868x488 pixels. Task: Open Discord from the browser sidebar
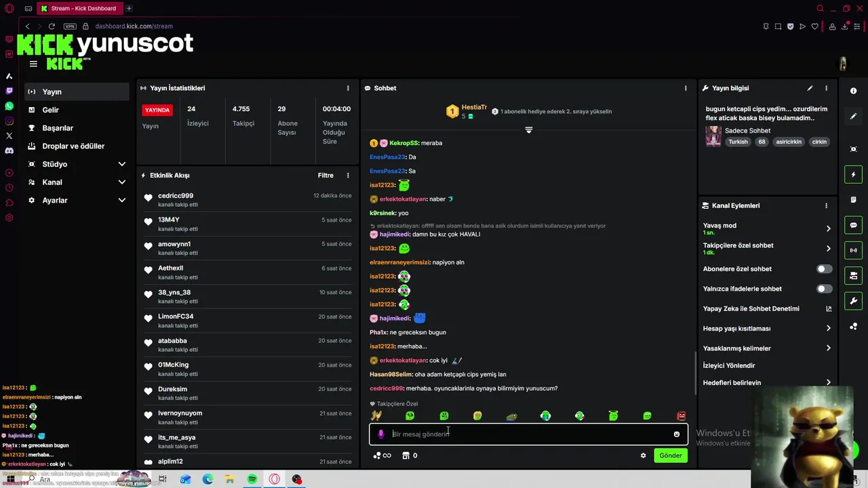(x=9, y=150)
